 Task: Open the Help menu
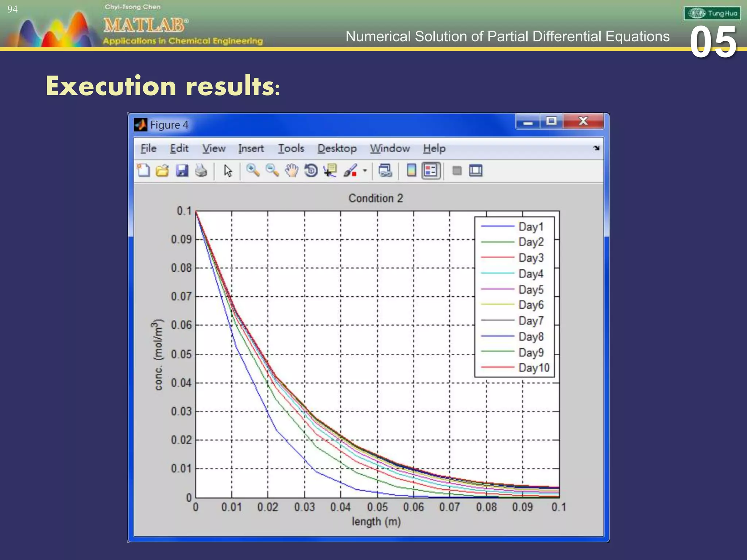pyautogui.click(x=434, y=148)
